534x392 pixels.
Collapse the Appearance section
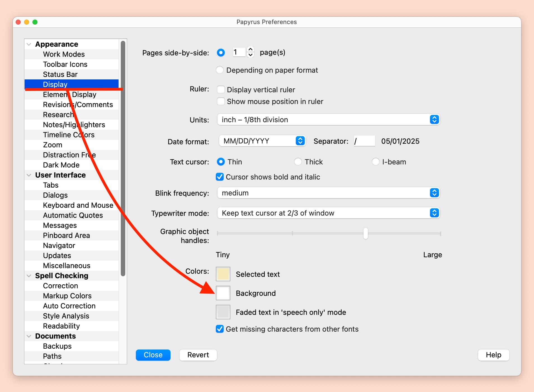tap(29, 44)
